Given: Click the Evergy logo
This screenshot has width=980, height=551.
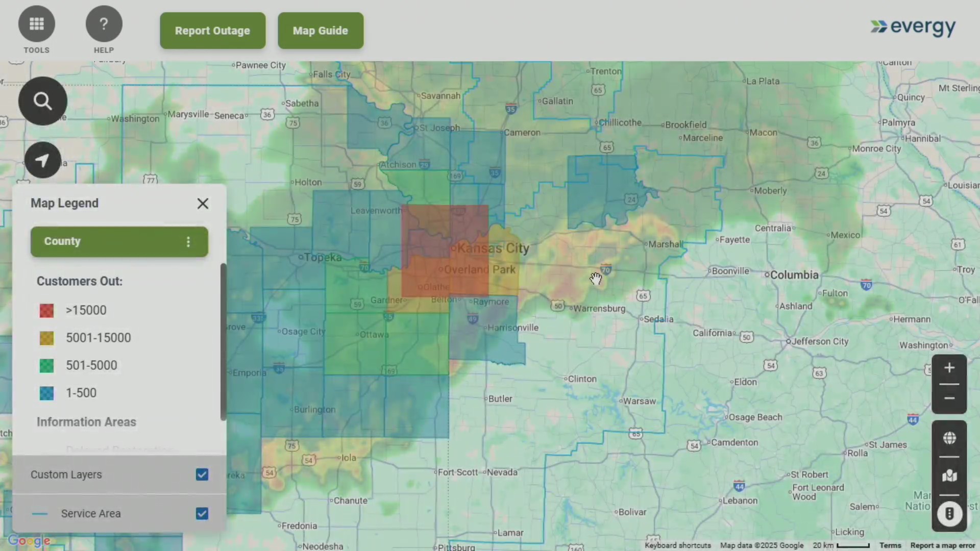Looking at the screenshot, I should [x=913, y=27].
